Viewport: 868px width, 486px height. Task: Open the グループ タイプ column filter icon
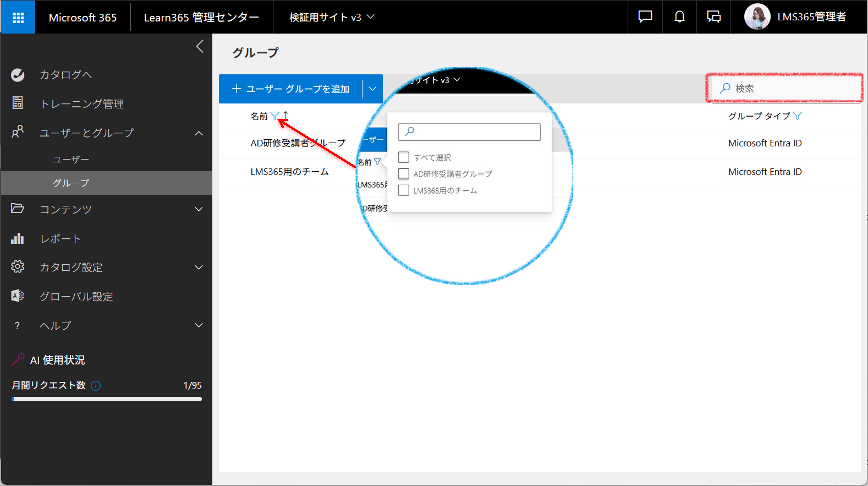[x=797, y=116]
